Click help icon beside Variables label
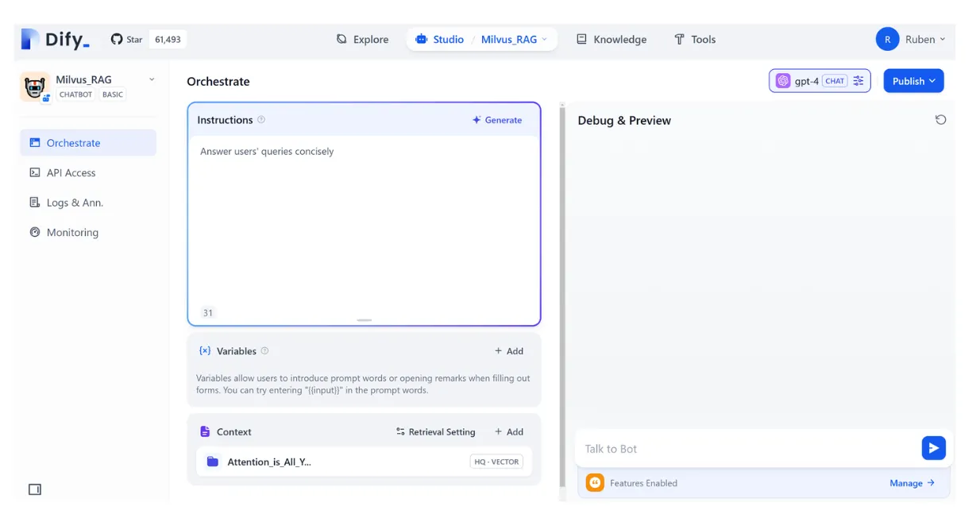 [265, 350]
